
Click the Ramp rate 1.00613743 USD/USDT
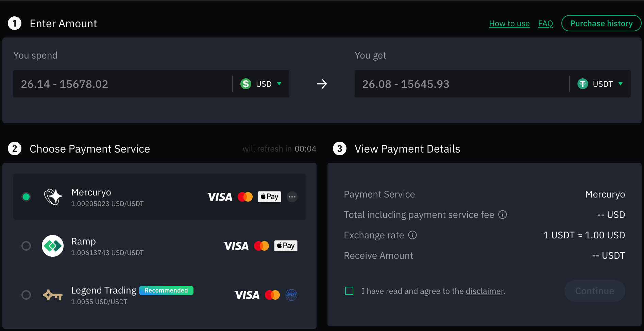pos(107,253)
